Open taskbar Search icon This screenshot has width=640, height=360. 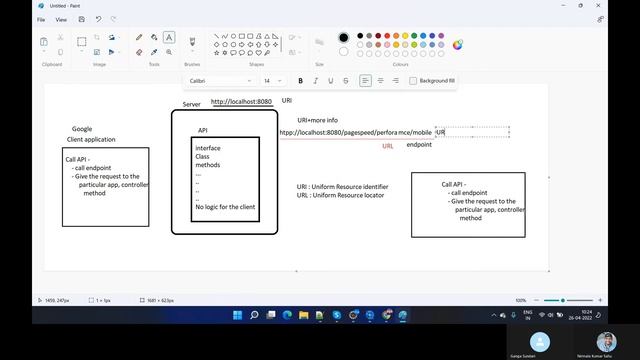[254, 315]
